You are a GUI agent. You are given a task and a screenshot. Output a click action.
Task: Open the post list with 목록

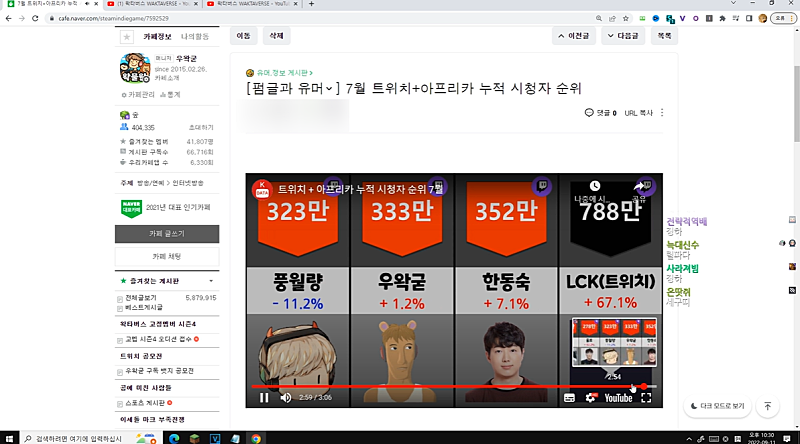point(664,36)
